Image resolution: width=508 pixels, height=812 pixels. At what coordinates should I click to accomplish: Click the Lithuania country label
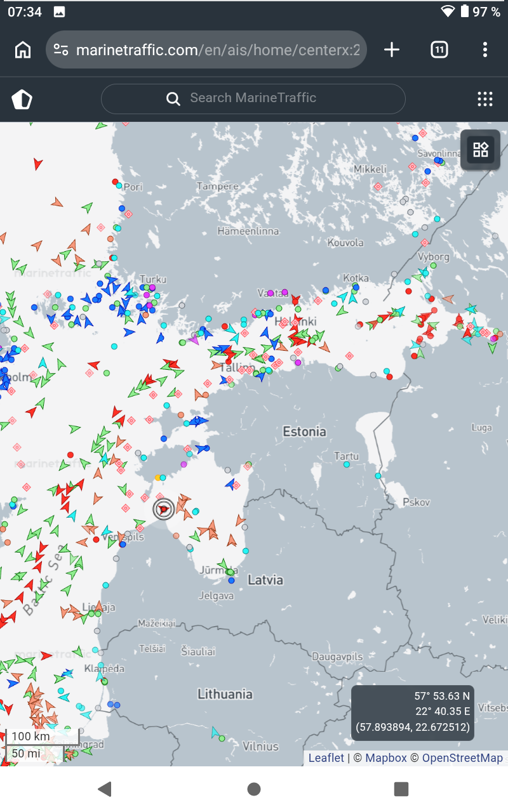click(x=225, y=694)
